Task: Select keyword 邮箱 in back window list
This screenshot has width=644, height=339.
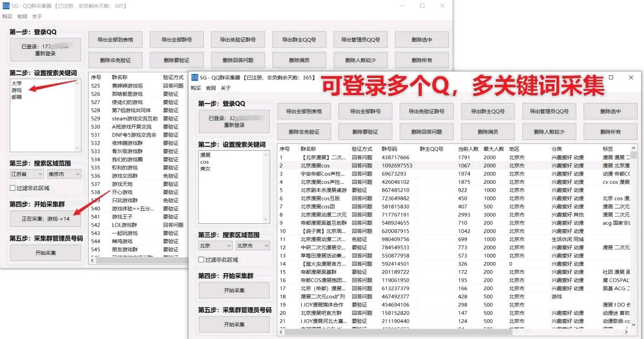Action: [17, 97]
